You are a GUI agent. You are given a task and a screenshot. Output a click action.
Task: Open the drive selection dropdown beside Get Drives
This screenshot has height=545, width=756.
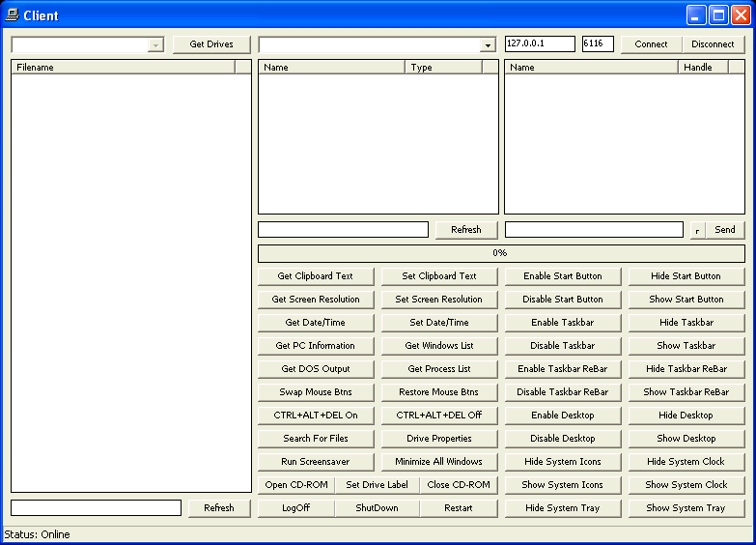coord(156,44)
